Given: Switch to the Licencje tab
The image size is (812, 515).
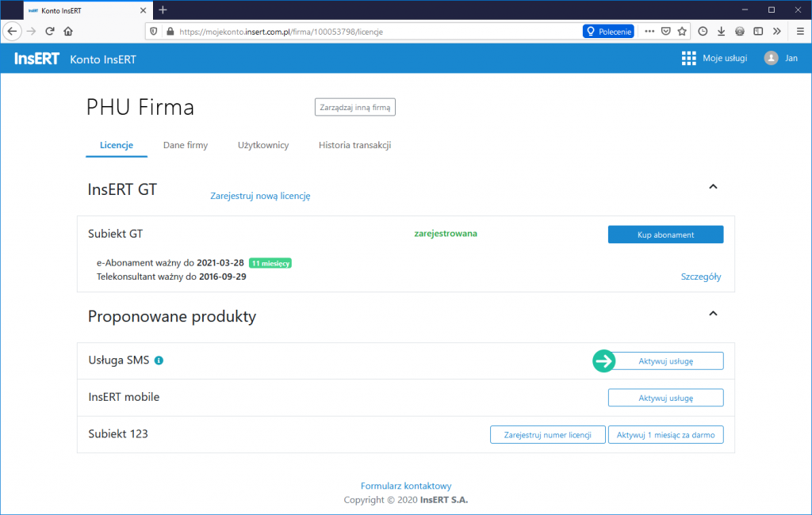Looking at the screenshot, I should point(117,145).
